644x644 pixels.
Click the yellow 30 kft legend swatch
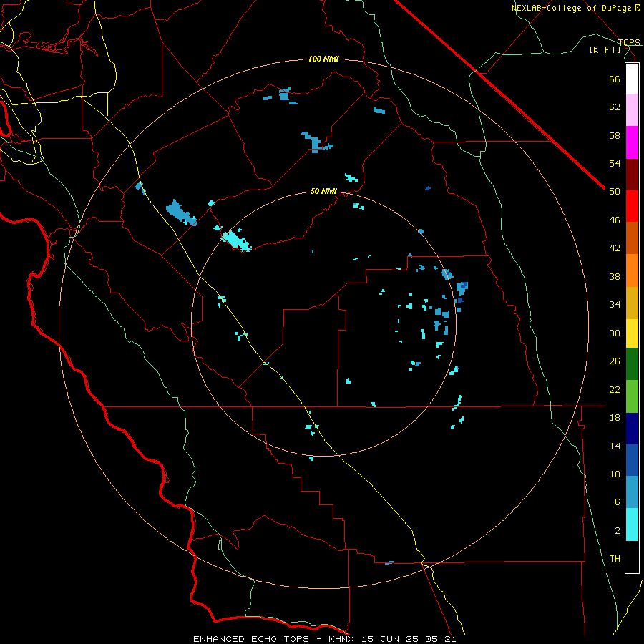[632, 333]
